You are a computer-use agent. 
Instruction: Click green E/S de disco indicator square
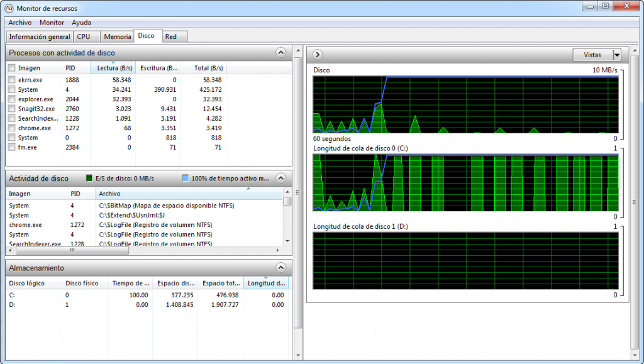pyautogui.click(x=89, y=178)
